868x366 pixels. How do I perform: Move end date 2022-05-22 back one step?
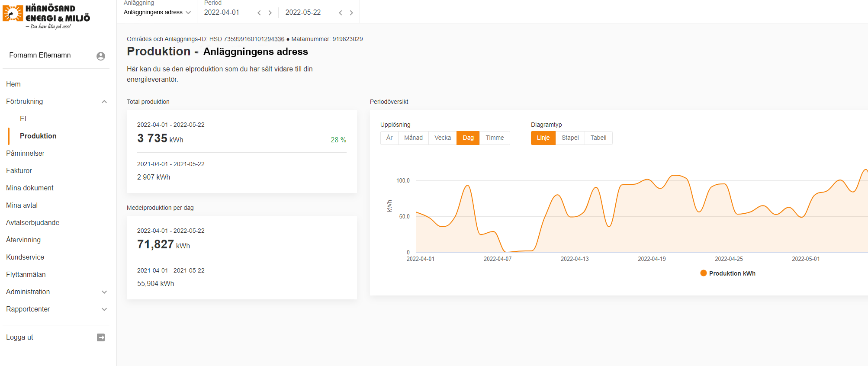[x=341, y=13]
